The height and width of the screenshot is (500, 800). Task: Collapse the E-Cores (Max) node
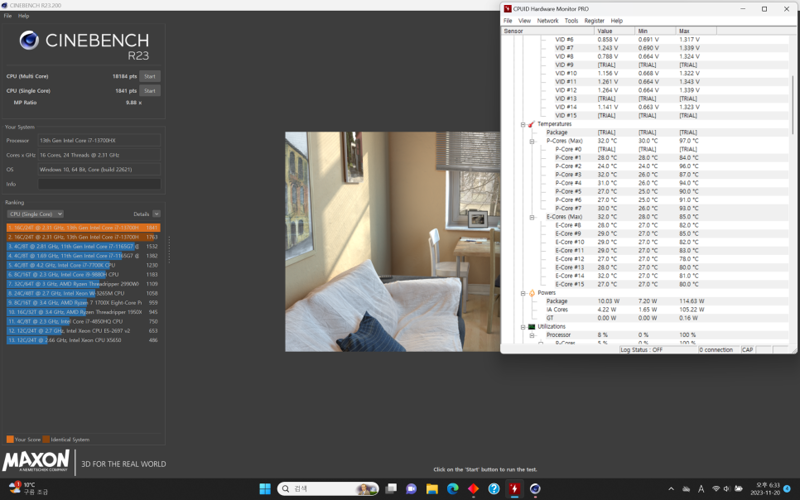click(x=532, y=217)
